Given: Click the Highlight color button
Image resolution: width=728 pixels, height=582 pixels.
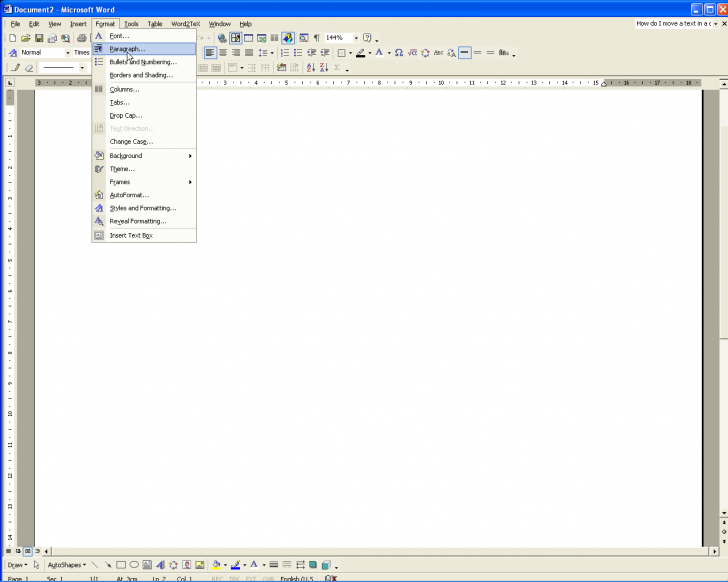Looking at the screenshot, I should coord(360,53).
